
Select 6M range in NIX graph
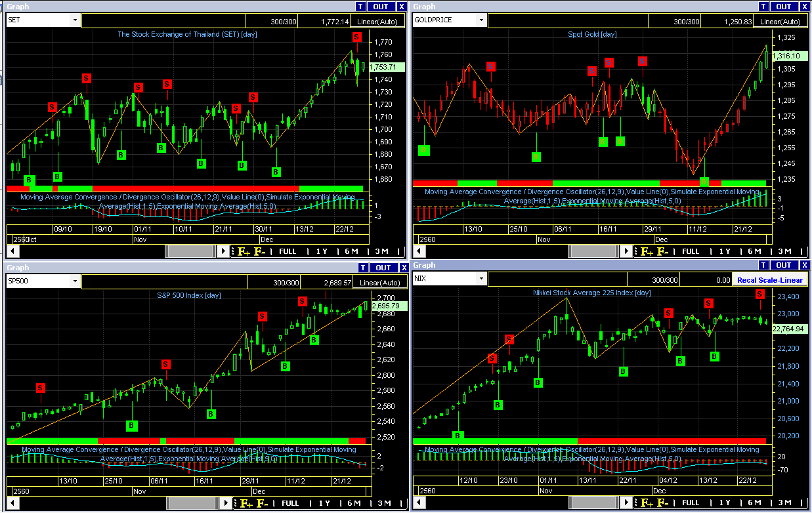click(x=755, y=503)
